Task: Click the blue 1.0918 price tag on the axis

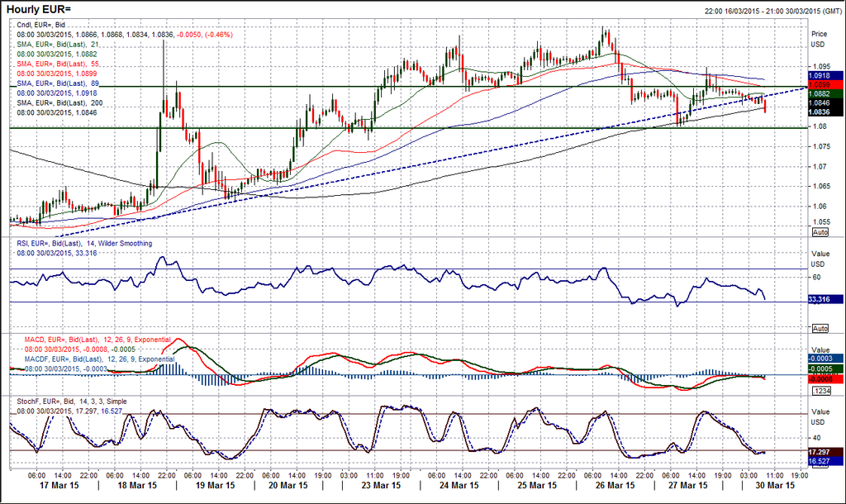Action: tap(825, 75)
